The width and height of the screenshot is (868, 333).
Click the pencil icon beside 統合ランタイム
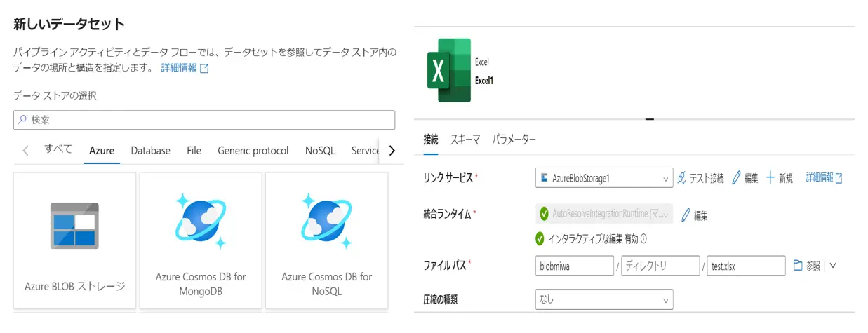click(686, 215)
